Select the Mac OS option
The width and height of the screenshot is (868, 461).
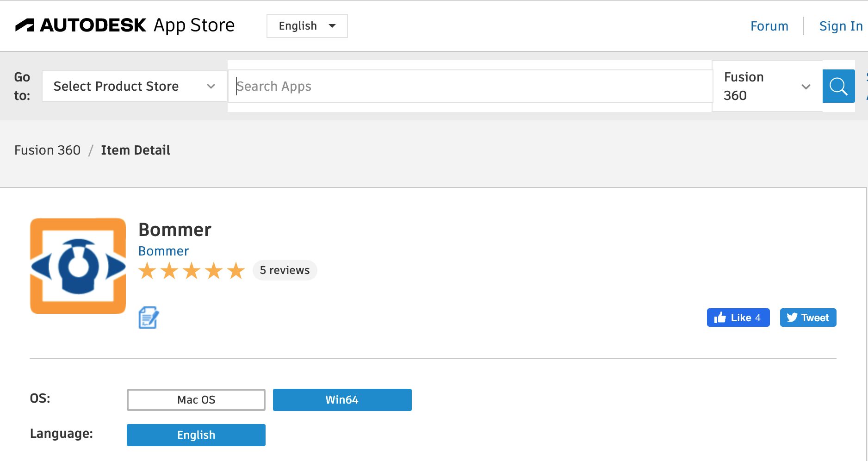click(196, 400)
